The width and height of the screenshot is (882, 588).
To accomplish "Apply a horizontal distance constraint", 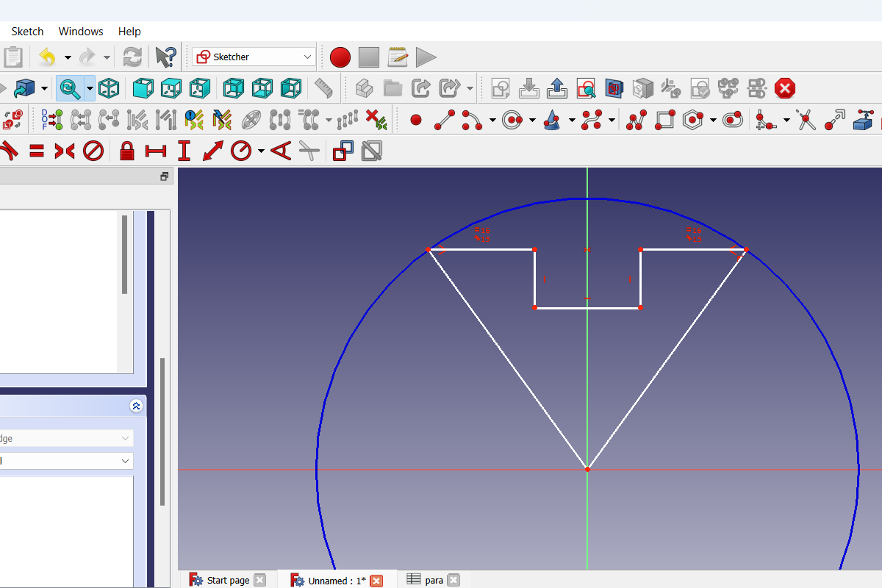I will click(155, 151).
